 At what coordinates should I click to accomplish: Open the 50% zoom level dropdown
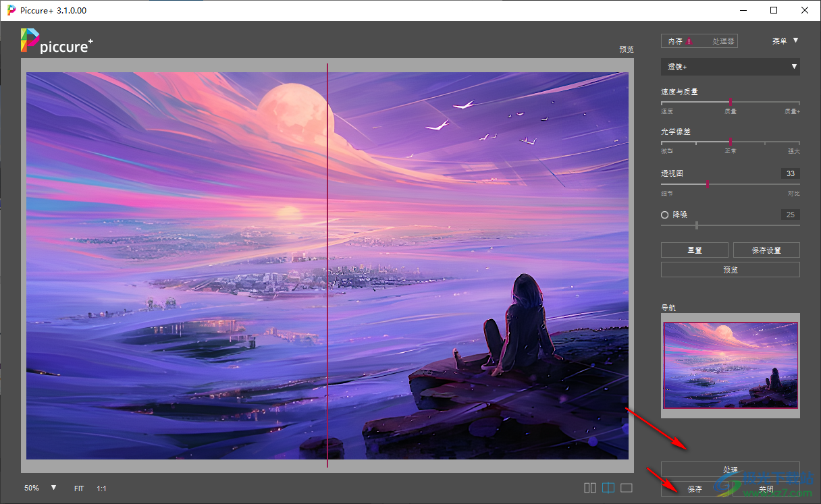[53, 487]
